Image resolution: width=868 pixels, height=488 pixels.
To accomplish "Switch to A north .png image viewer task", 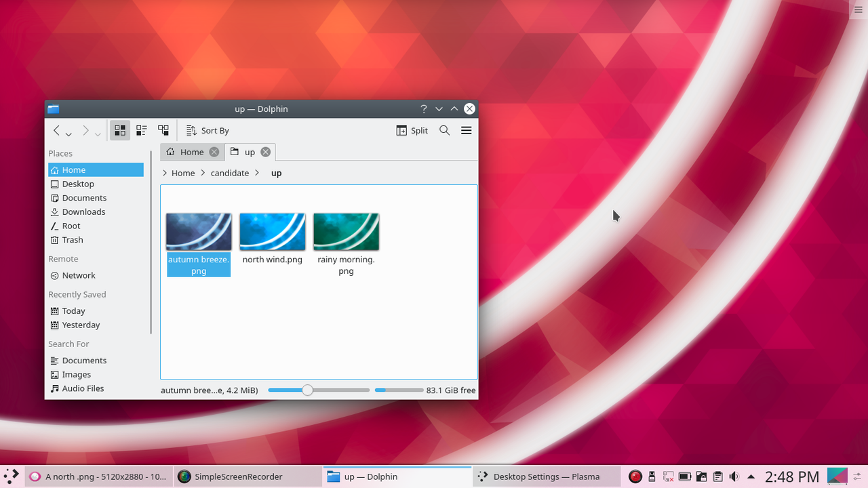I will click(x=98, y=476).
